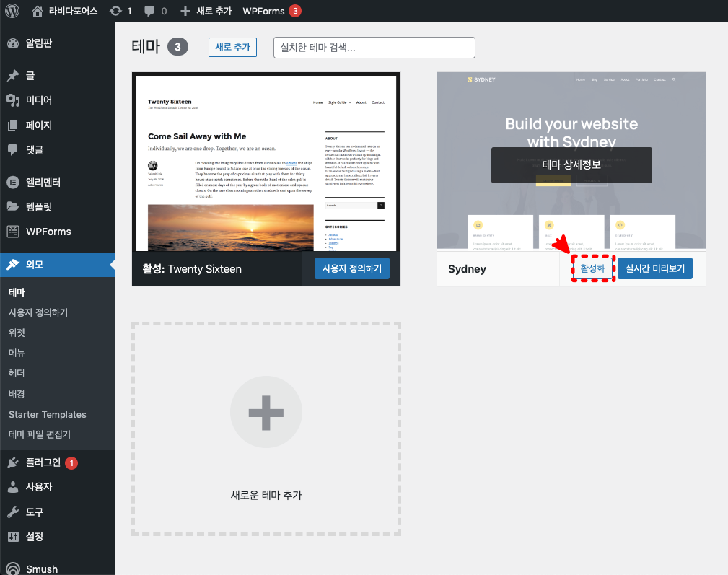
Task: Focus the 설치한 테마 검색 field
Action: [x=374, y=48]
